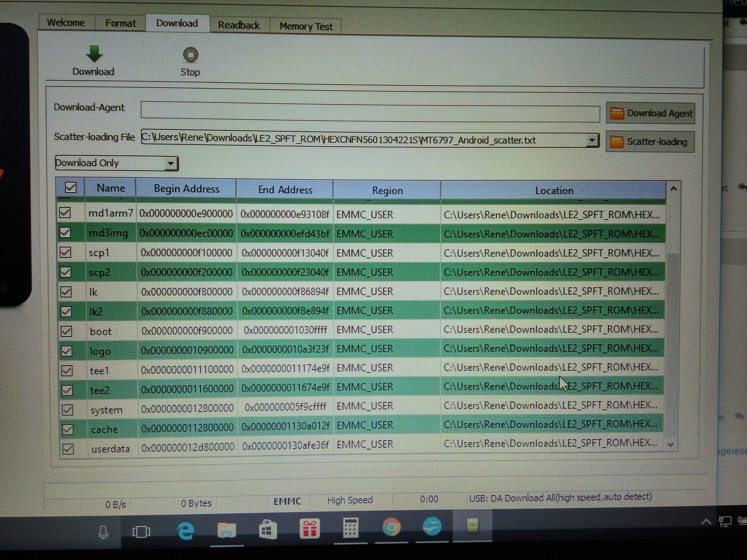
Task: Click the USB: DA Download All status text
Action: coord(560,497)
